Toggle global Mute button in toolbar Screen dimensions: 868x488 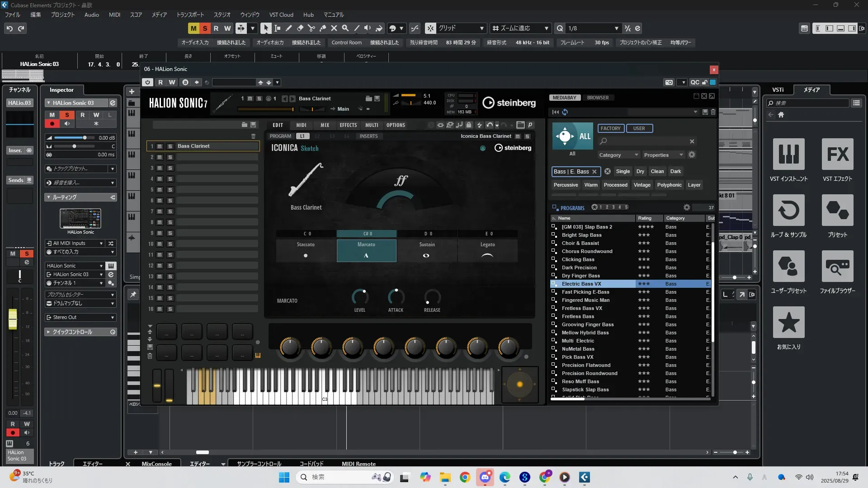tap(193, 28)
